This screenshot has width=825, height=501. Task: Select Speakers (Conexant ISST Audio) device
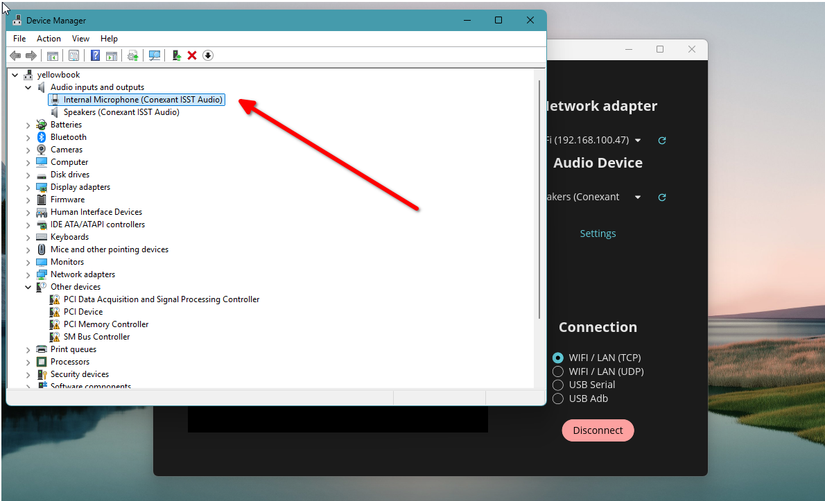(x=121, y=112)
